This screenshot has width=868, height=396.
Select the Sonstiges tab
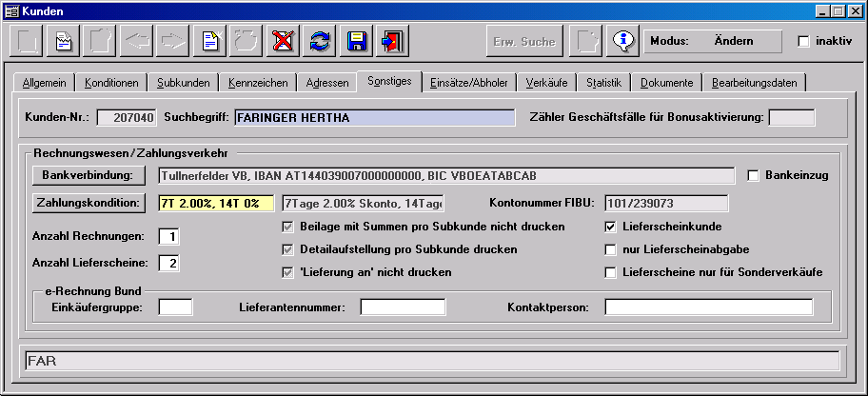[389, 81]
